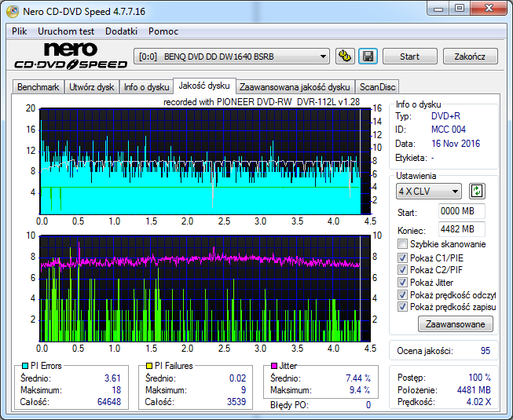Switch to the ScanDisc tab
This screenshot has height=420, width=513.
378,87
